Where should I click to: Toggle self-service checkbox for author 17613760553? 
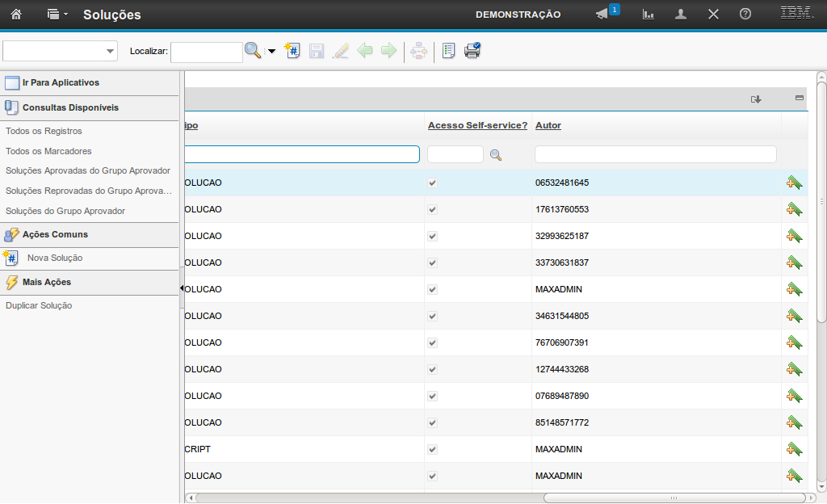click(x=433, y=209)
